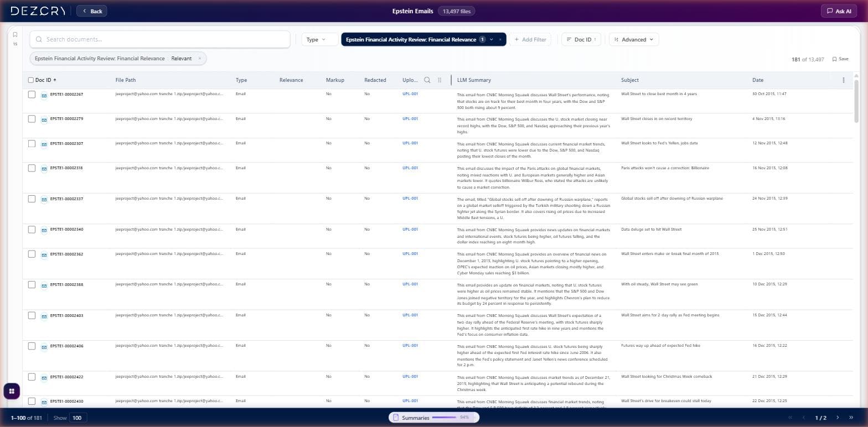This screenshot has width=868, height=427.
Task: Check the box for EPSTE1-00002340
Action: click(x=32, y=230)
